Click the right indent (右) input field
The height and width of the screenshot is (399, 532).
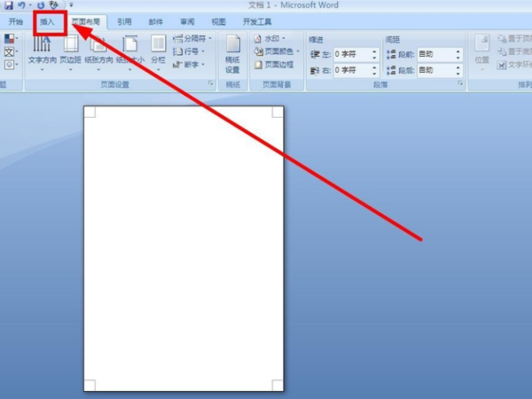point(351,70)
